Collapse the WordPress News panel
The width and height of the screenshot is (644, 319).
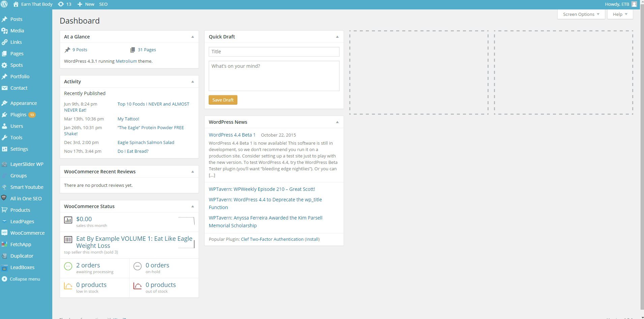click(x=337, y=122)
